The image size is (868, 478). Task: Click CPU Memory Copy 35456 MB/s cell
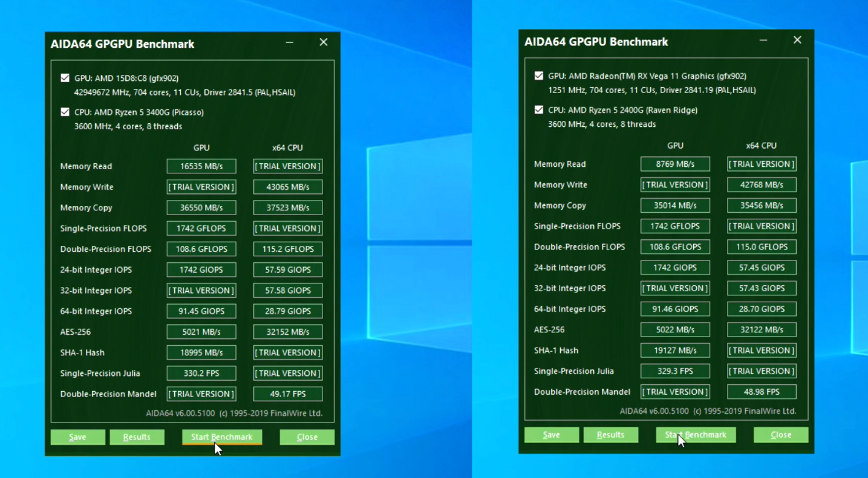tap(762, 205)
